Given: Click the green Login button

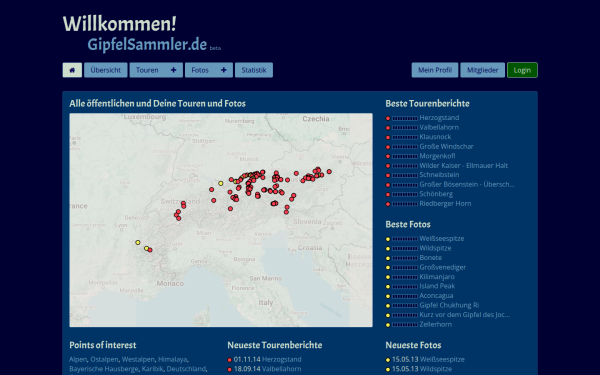Looking at the screenshot, I should pos(522,70).
